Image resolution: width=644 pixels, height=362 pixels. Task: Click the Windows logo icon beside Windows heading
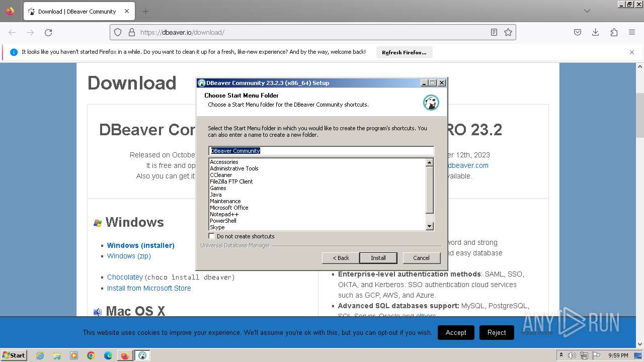98,223
